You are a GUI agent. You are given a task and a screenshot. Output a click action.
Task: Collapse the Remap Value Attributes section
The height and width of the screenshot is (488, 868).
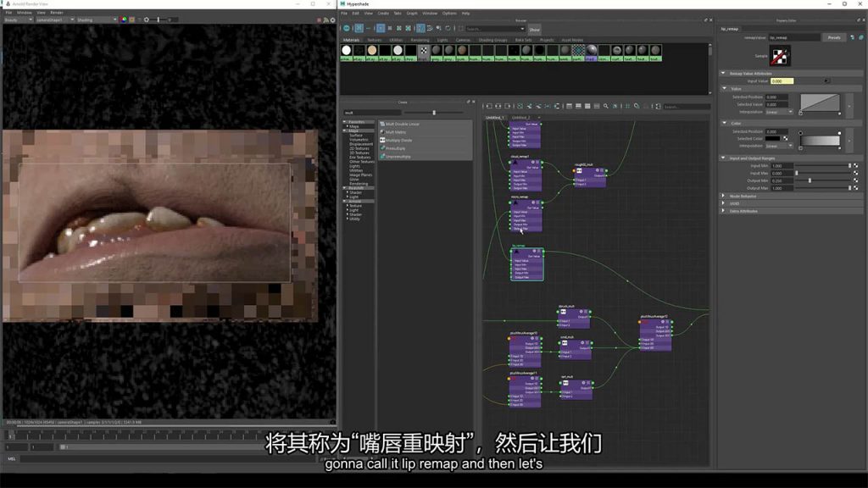tap(723, 73)
